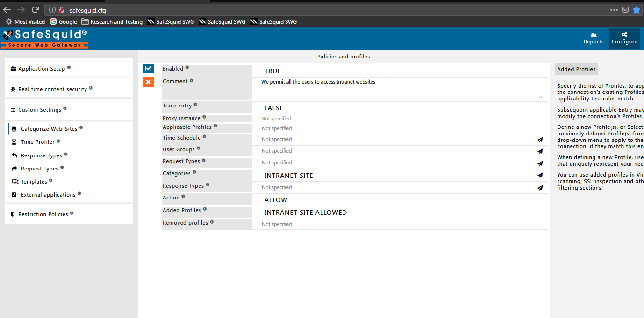Open the Enabled TRUE dropdown
Image resolution: width=644 pixels, height=318 pixels.
pyautogui.click(x=400, y=71)
